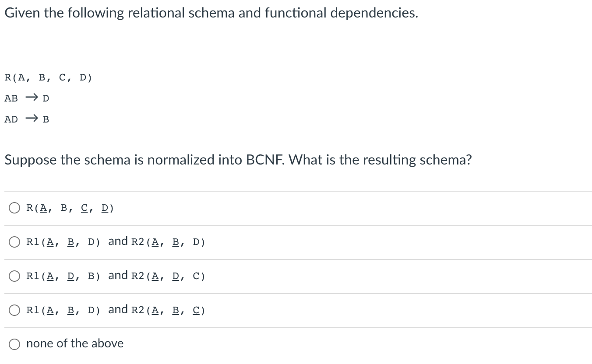Viewport: 592px width, 364px height.
Task: Click the underlined attribute A in first option
Action: [x=43, y=208]
